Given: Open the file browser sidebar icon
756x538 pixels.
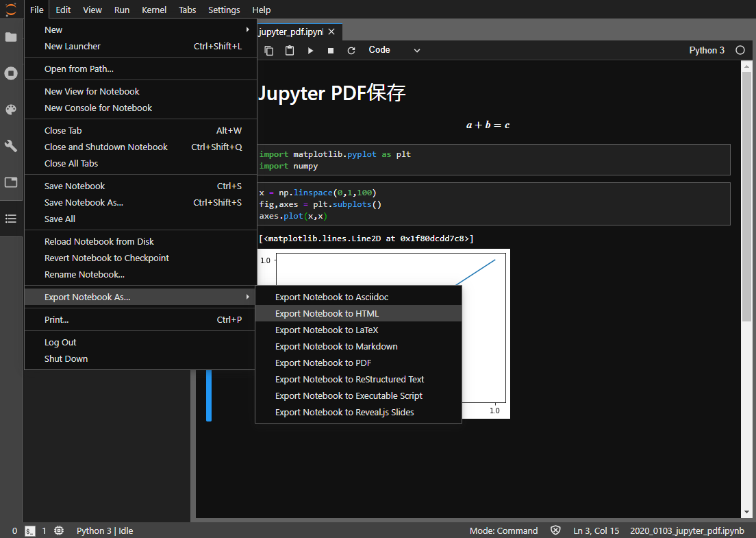Looking at the screenshot, I should 10,37.
